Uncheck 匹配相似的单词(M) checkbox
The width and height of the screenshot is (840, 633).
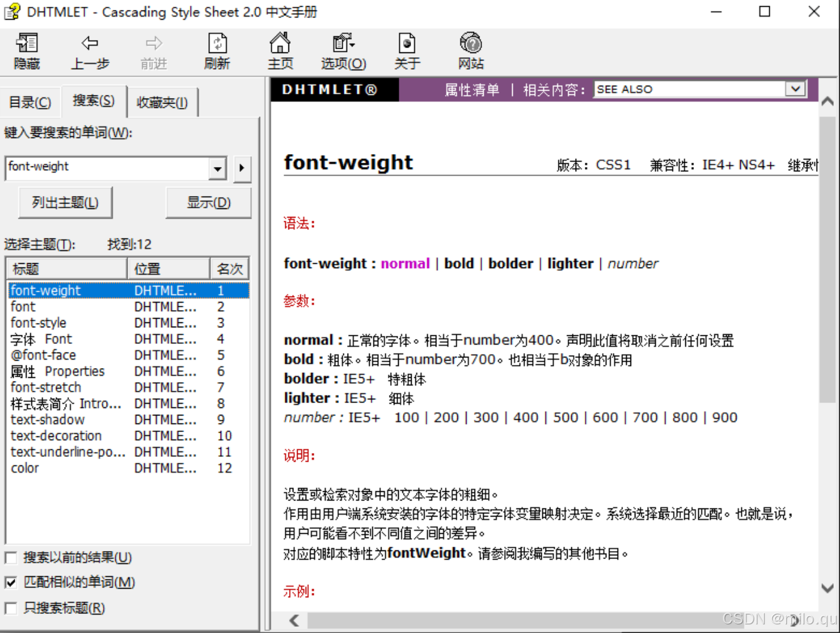click(10, 582)
